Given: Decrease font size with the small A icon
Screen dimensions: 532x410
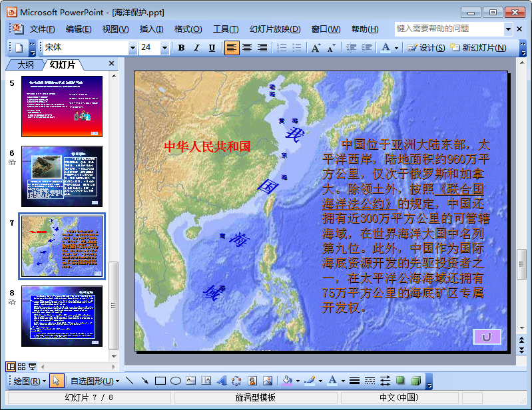Looking at the screenshot, I should pyautogui.click(x=332, y=48).
